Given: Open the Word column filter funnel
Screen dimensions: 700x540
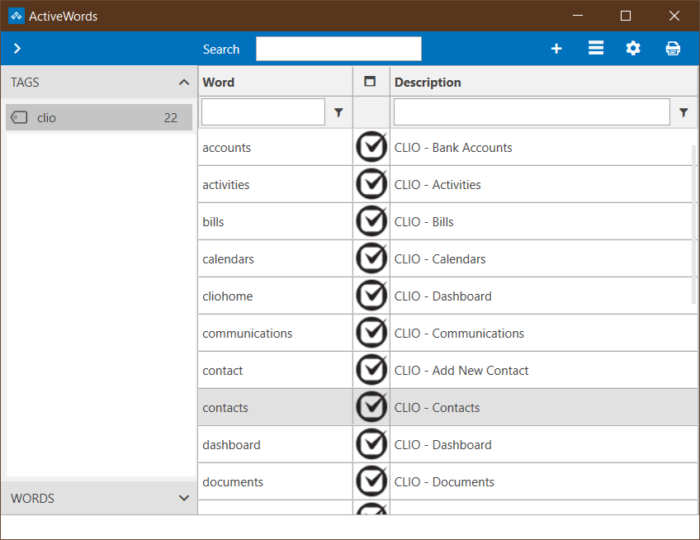Looking at the screenshot, I should [x=339, y=112].
